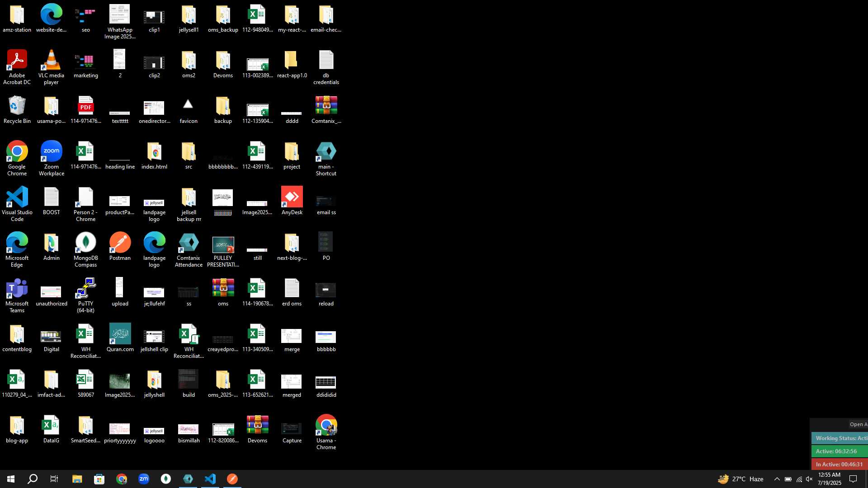Launch PuTTY (64-bit)
868x488 pixels.
(86, 295)
